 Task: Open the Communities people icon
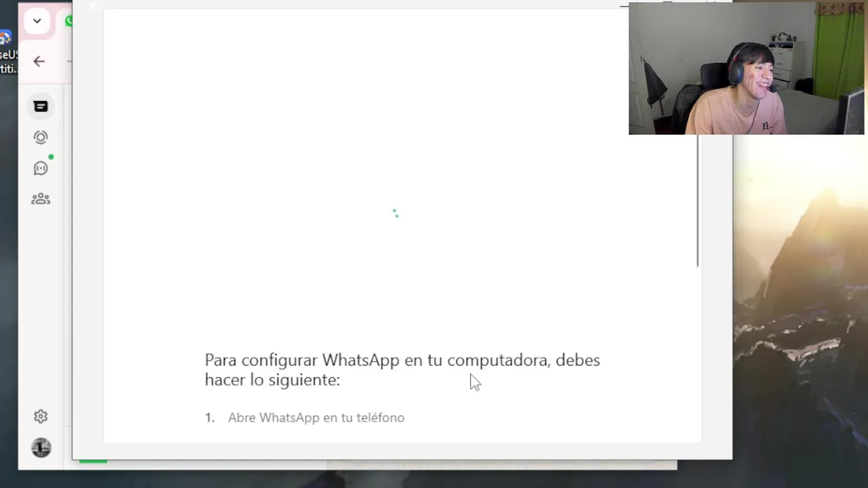pos(41,199)
